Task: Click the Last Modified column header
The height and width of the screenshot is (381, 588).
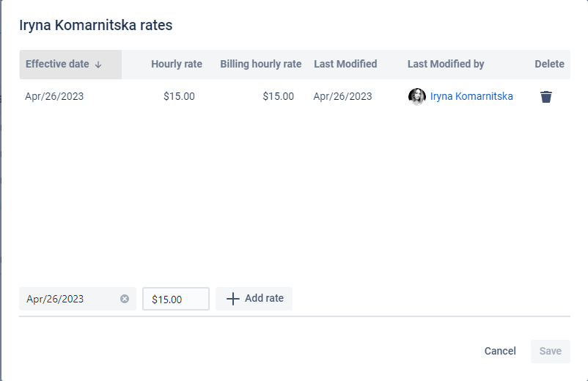Action: pyautogui.click(x=345, y=64)
